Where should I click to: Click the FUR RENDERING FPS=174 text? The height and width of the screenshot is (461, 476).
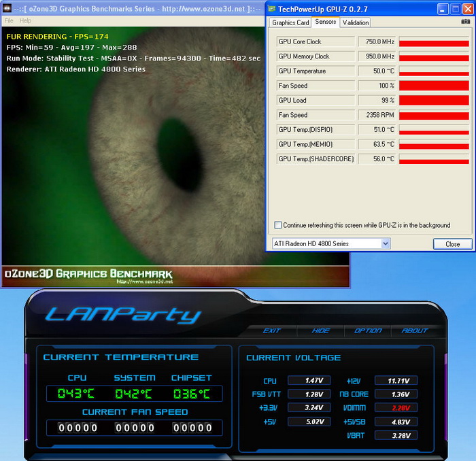click(57, 37)
